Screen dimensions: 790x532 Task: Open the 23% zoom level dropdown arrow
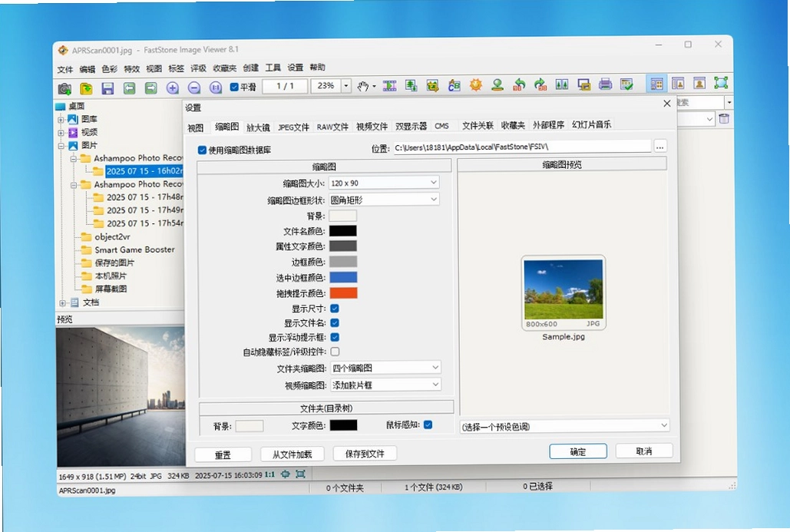coord(345,86)
